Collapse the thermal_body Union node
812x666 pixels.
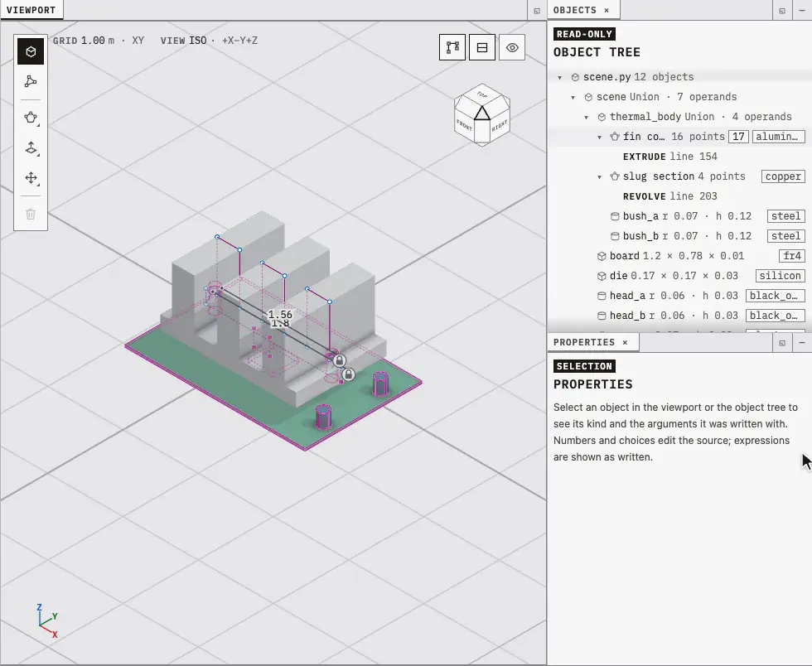(587, 117)
